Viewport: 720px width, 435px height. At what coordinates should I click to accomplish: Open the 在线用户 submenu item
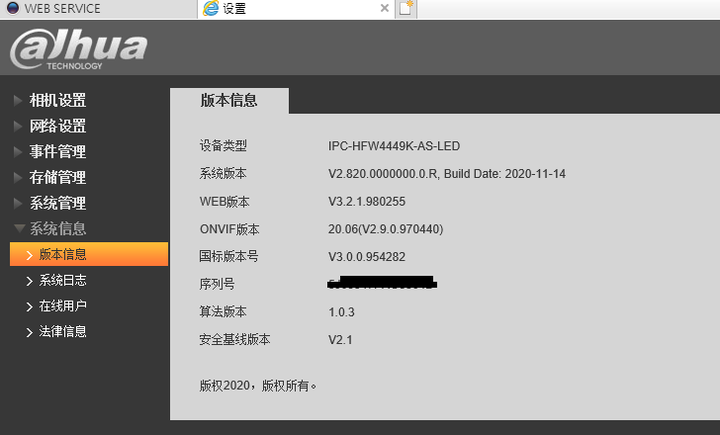point(62,306)
